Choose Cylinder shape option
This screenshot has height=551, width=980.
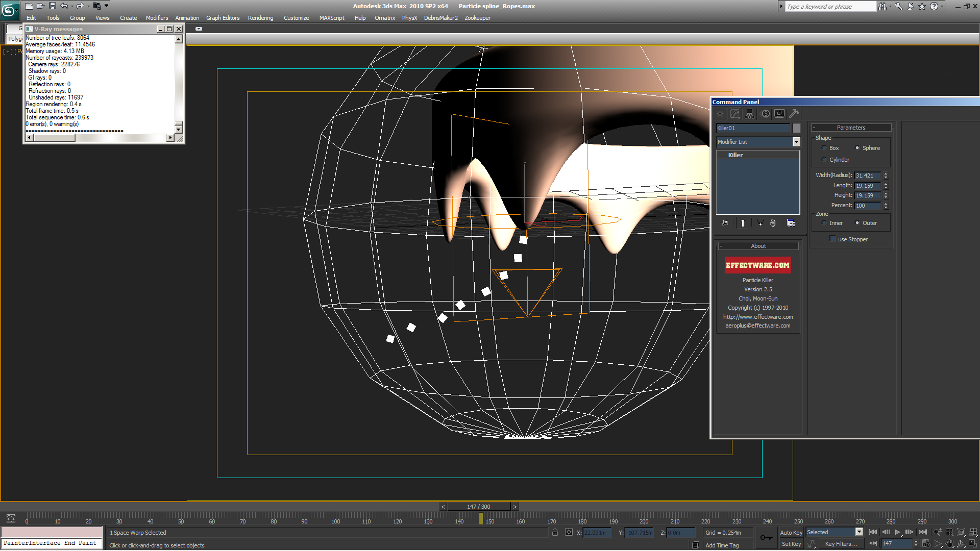824,160
